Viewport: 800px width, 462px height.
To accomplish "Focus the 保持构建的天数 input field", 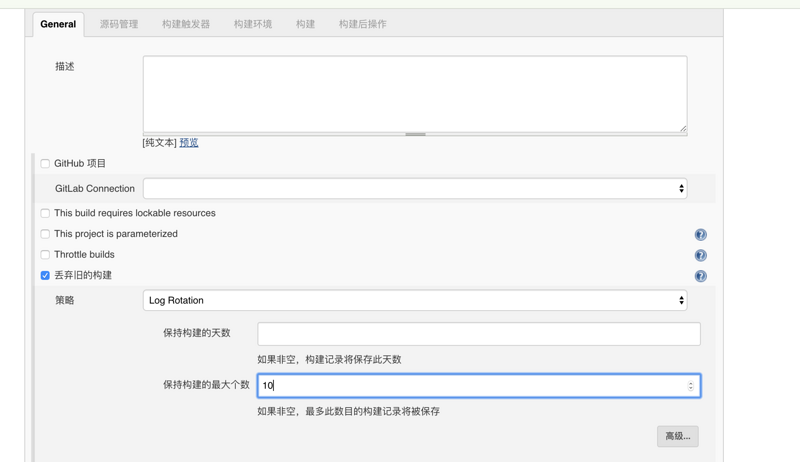I will point(478,333).
